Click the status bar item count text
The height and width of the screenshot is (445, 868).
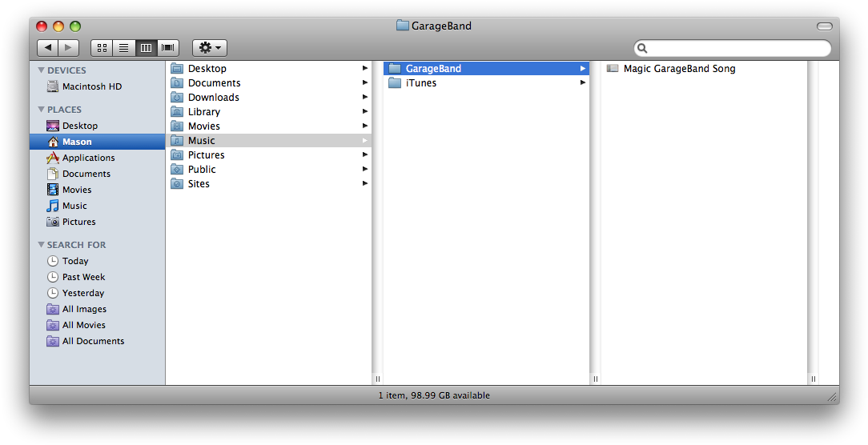click(434, 395)
